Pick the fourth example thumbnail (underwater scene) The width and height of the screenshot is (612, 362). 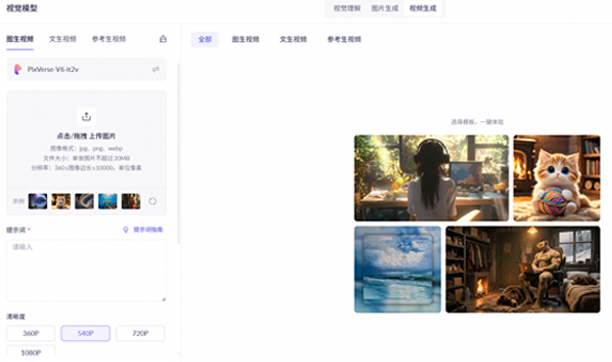[x=108, y=201]
